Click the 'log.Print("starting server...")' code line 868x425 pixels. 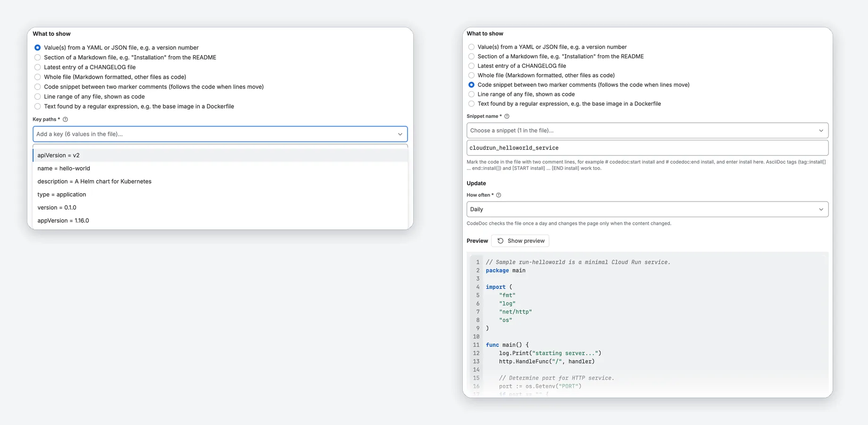(550, 353)
